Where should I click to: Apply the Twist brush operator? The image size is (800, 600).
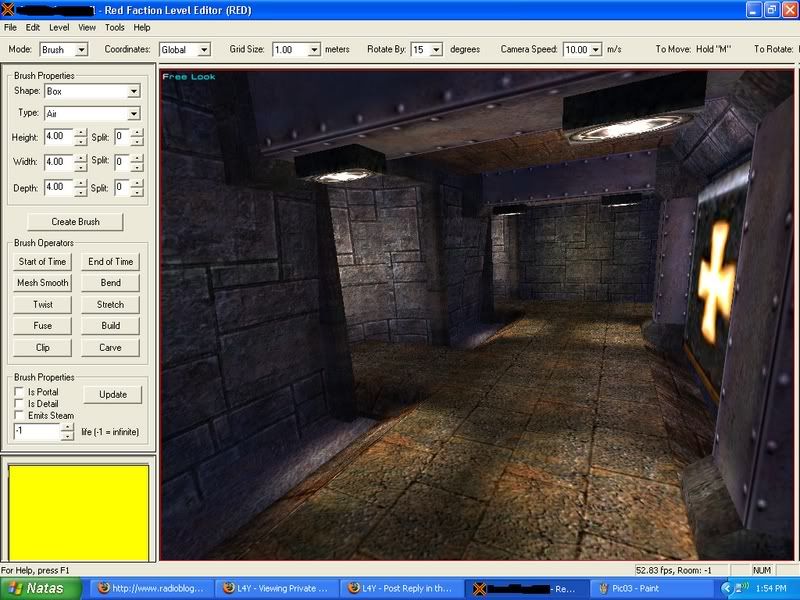(x=42, y=305)
